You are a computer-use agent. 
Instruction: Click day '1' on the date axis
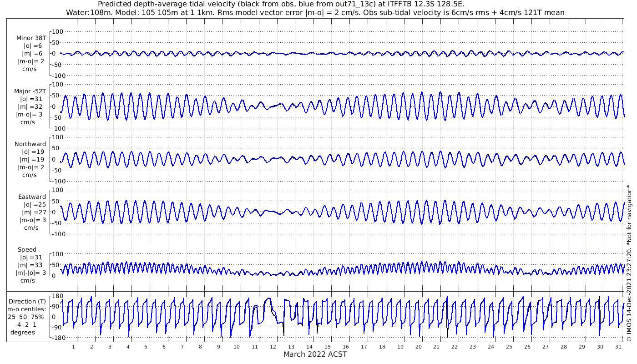[73, 346]
